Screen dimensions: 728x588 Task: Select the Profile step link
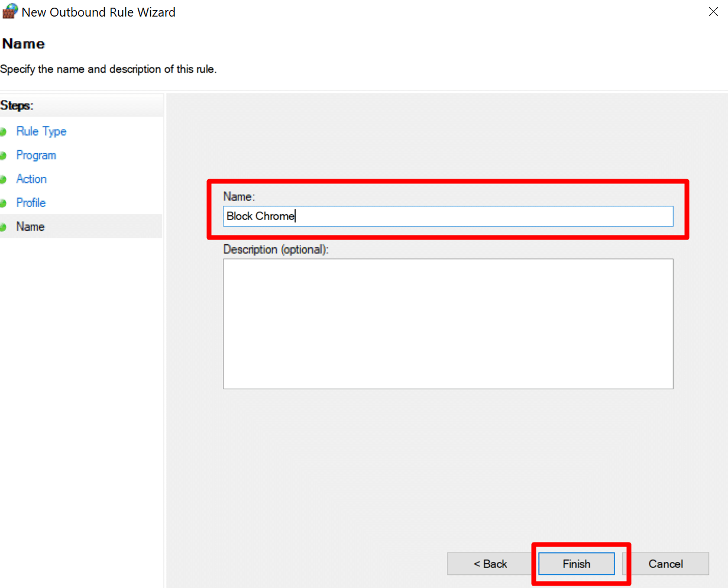pos(31,202)
